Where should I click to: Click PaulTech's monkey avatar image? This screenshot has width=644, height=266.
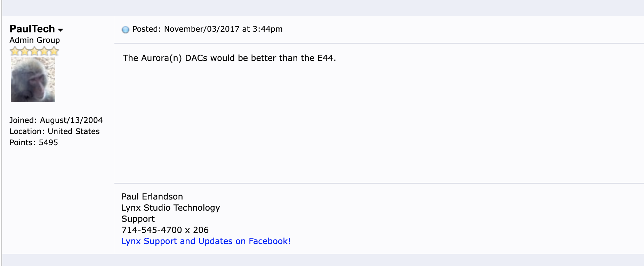tap(33, 80)
